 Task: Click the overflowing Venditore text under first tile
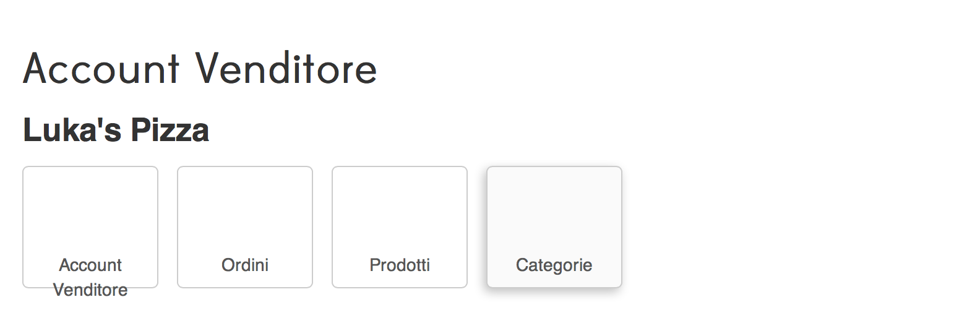[x=90, y=290]
